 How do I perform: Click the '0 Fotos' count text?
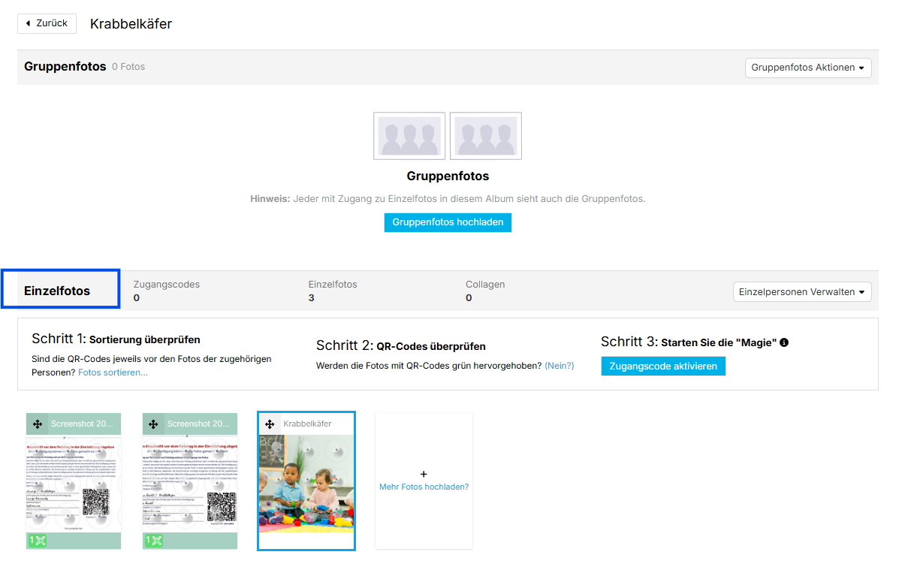click(128, 67)
